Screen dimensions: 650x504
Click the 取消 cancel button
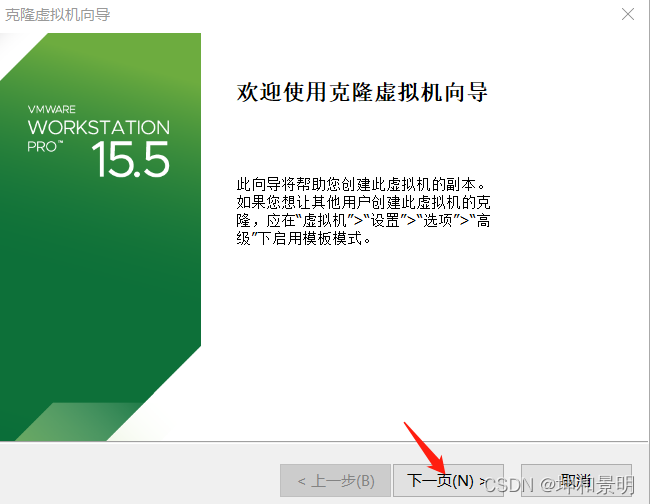click(x=576, y=480)
